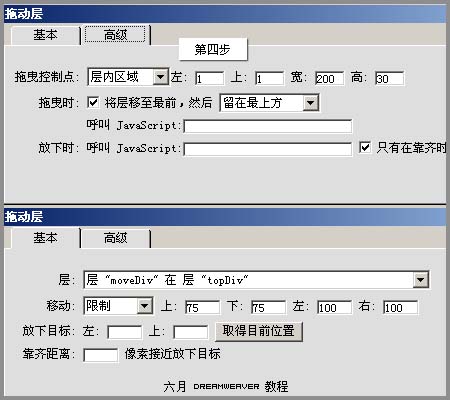Click the 宽 width field showing 200
Viewport: 450px width, 400px height.
329,79
